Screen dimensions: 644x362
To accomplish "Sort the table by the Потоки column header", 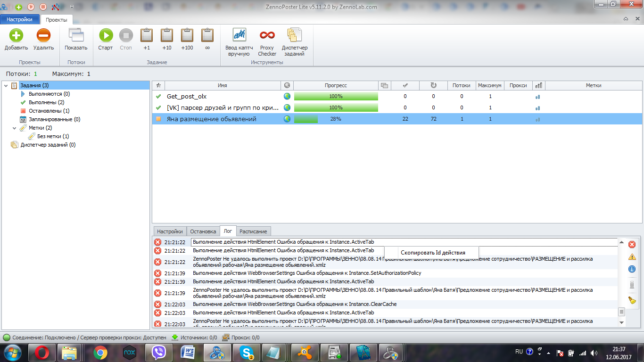I will point(462,85).
